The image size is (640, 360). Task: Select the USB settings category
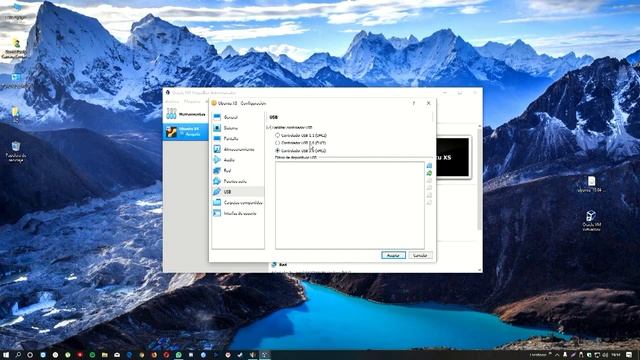coord(238,192)
